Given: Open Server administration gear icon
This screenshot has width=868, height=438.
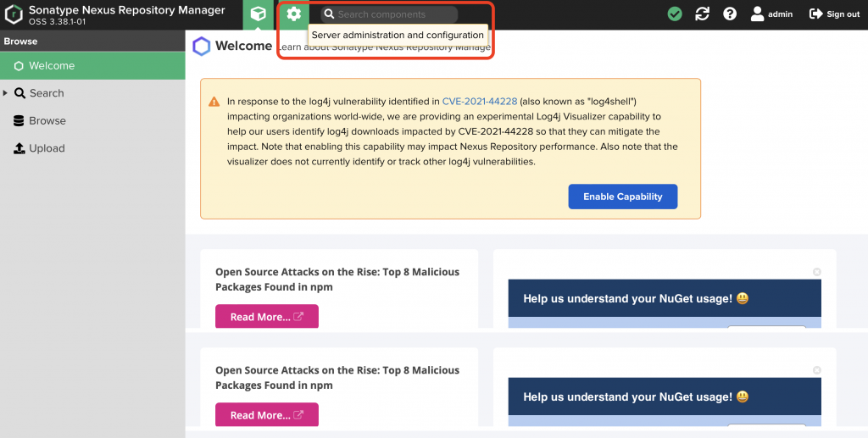Looking at the screenshot, I should pos(294,14).
